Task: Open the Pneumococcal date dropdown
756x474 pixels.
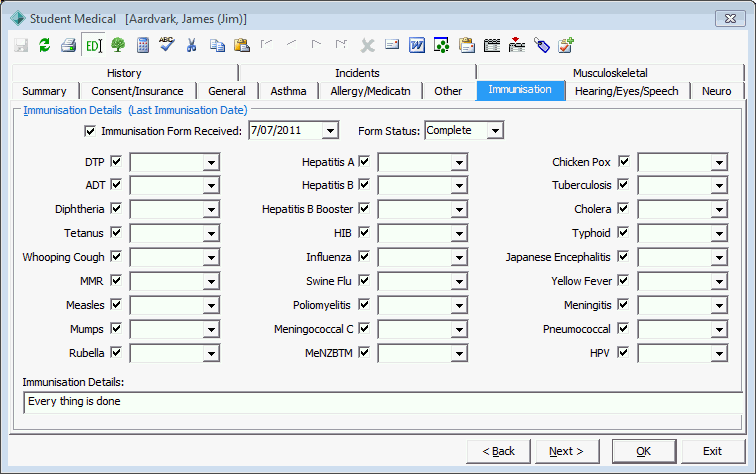Action: click(719, 330)
